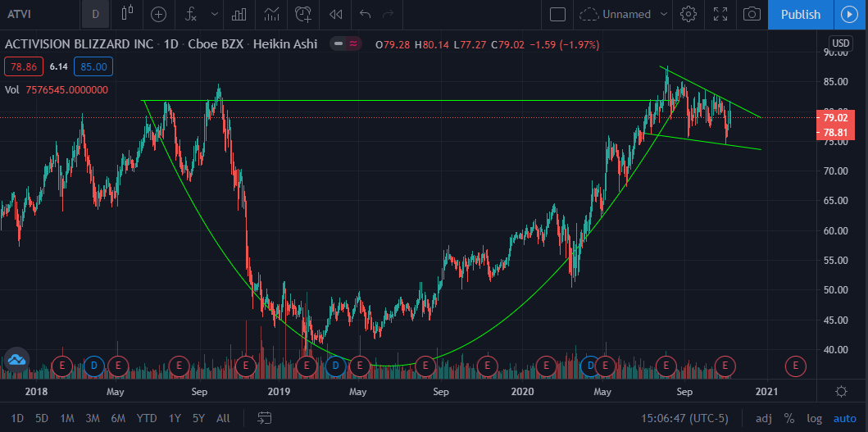This screenshot has height=432, width=868.
Task: Toggle adj dividend adjustment
Action: tap(763, 418)
